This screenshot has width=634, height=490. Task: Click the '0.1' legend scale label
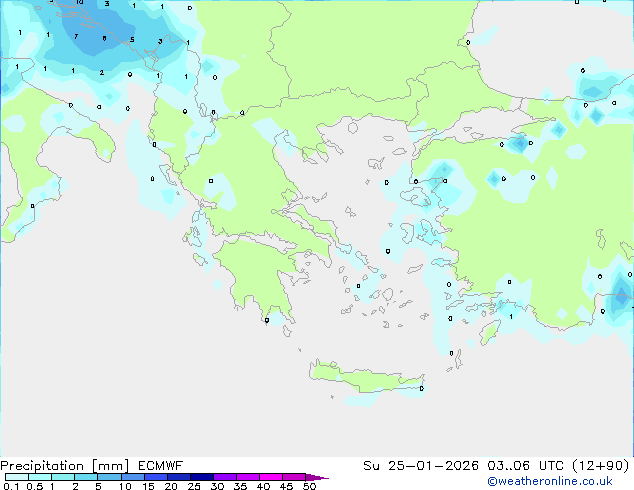click(11, 486)
